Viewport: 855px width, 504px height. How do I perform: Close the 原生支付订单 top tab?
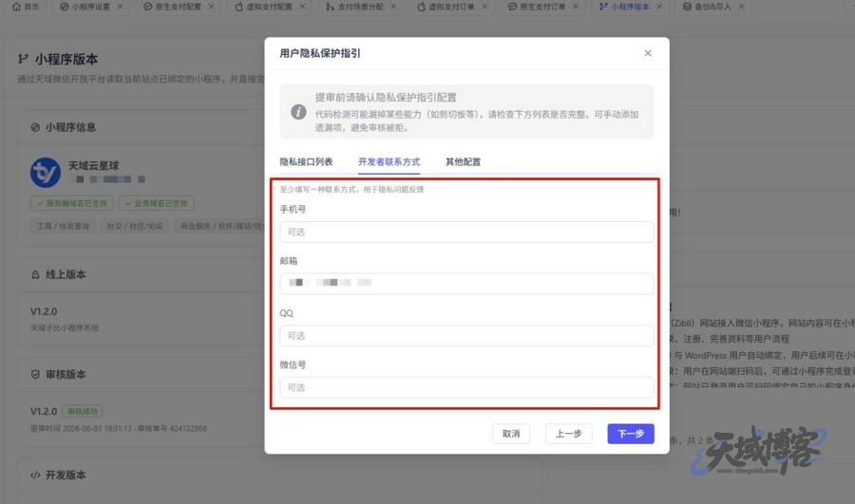(x=576, y=7)
